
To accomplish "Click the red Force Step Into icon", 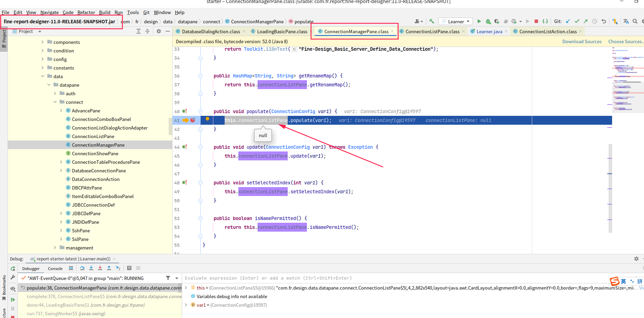I will point(100,268).
